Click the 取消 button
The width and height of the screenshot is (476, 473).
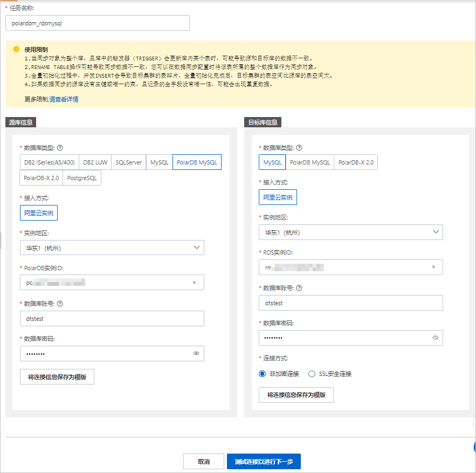[x=204, y=462]
